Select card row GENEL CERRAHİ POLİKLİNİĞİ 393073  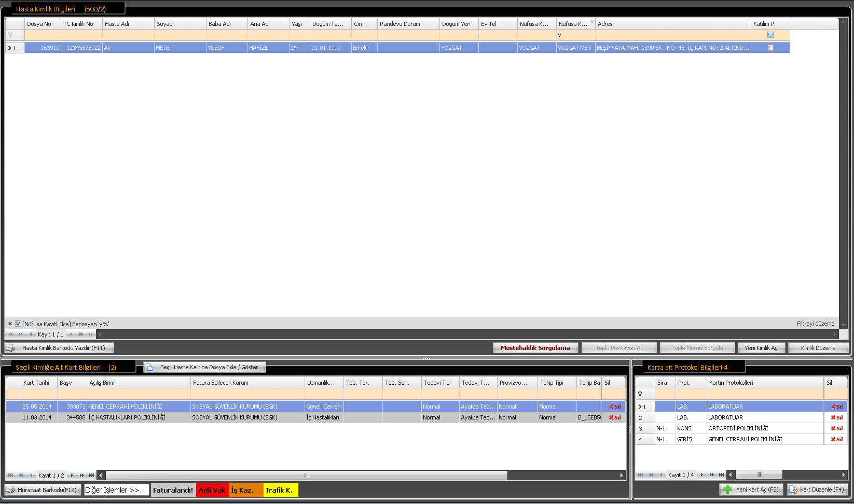pos(315,407)
